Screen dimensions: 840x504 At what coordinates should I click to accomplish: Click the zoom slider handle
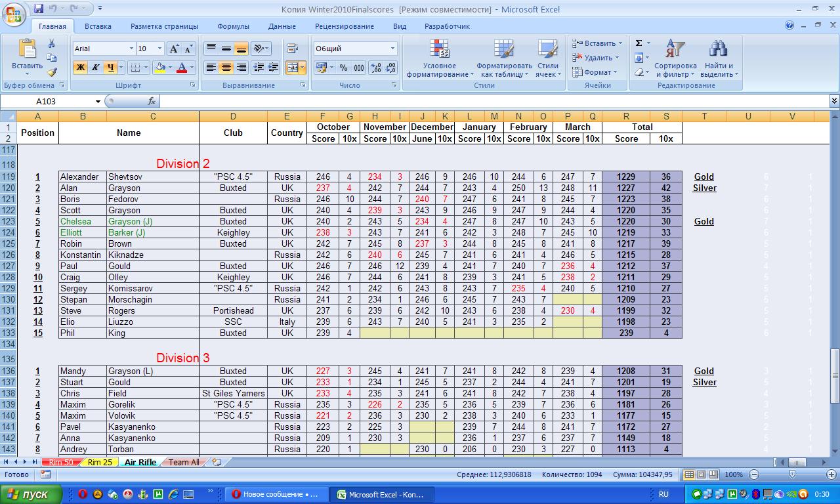point(792,474)
